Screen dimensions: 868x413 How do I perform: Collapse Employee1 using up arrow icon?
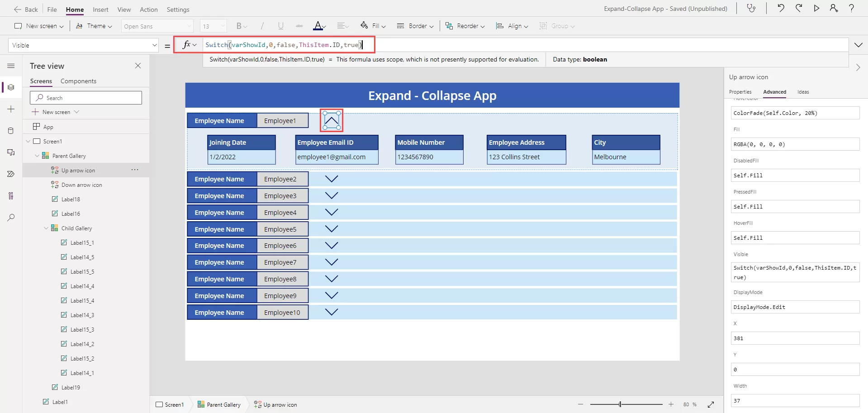pyautogui.click(x=332, y=121)
